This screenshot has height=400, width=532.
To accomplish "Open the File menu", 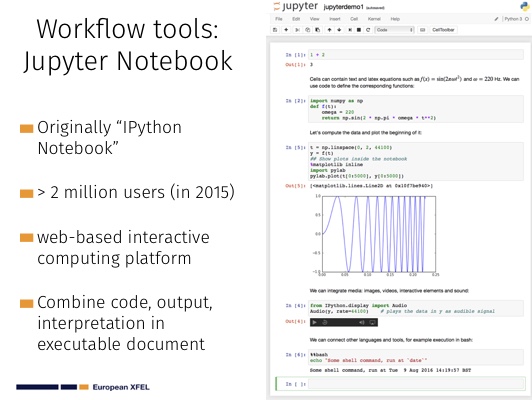I will coord(279,19).
